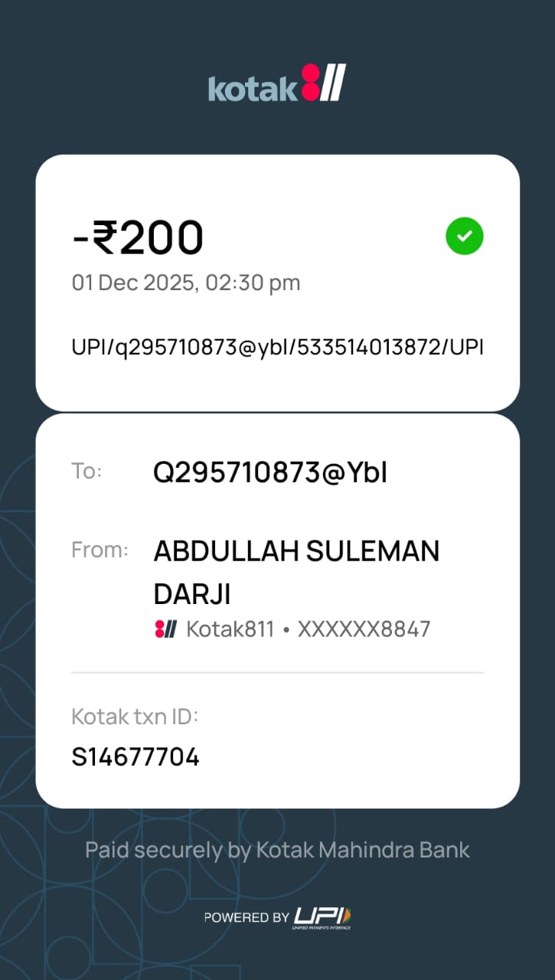Image resolution: width=555 pixels, height=980 pixels.
Task: Tap the Kotak811 account name text
Action: tap(230, 629)
